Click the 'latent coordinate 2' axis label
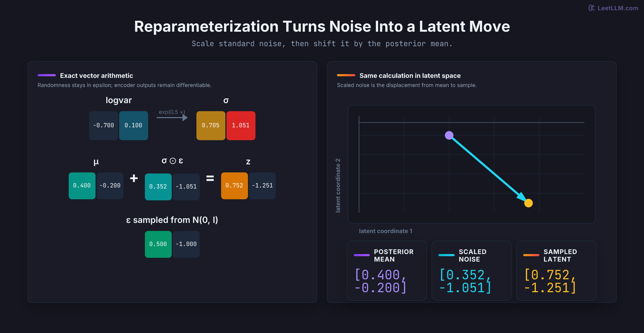The width and height of the screenshot is (644, 333). tap(338, 185)
